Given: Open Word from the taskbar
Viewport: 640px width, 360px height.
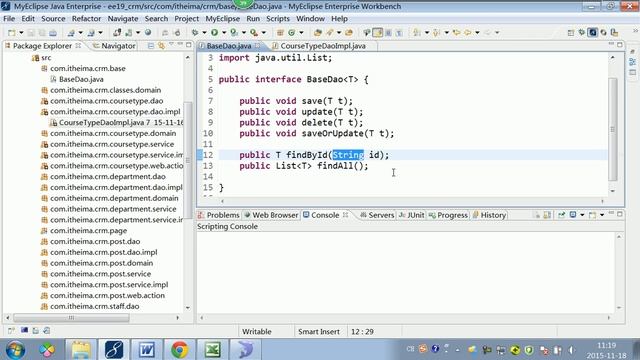Looking at the screenshot, I should tap(147, 350).
